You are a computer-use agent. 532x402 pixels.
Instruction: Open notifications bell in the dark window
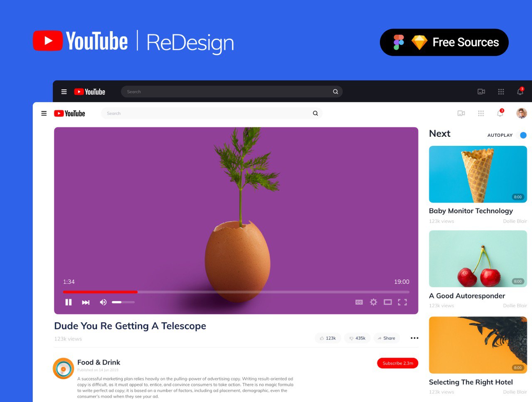pyautogui.click(x=520, y=91)
